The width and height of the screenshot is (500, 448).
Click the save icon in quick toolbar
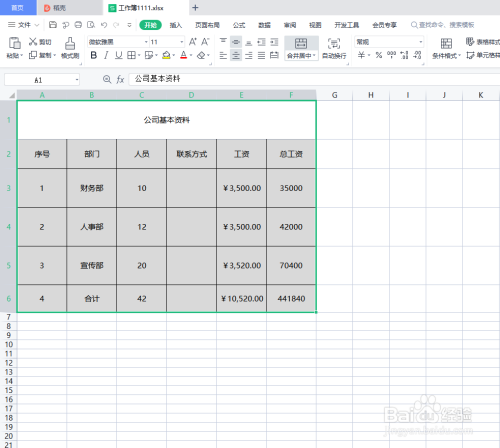pyautogui.click(x=53, y=25)
